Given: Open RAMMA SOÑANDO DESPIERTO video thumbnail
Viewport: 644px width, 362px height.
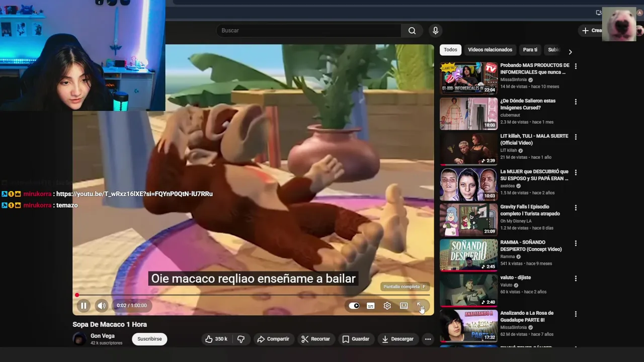Looking at the screenshot, I should 469,255.
